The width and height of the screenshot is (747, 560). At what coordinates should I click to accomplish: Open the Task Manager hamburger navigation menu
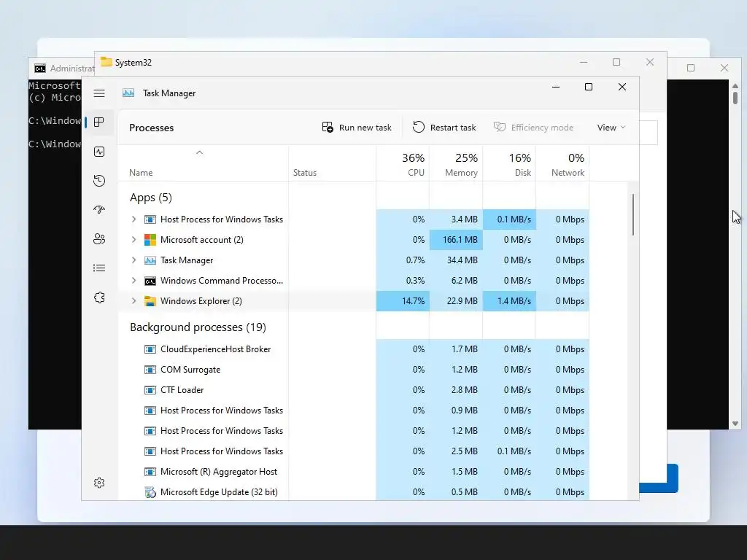click(x=99, y=93)
